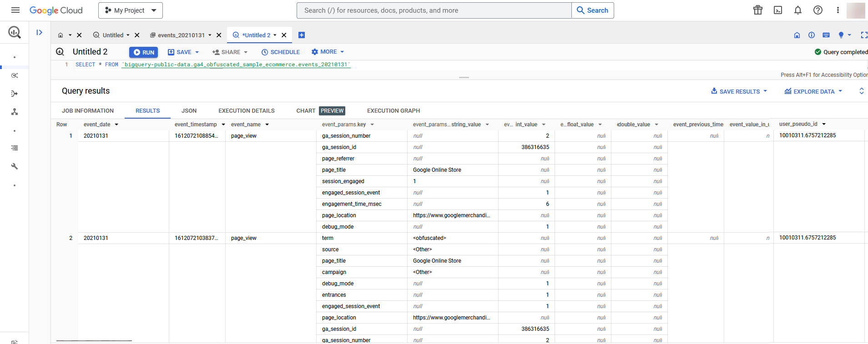Close the events_20210131 tab
The image size is (868, 344).
coord(219,35)
